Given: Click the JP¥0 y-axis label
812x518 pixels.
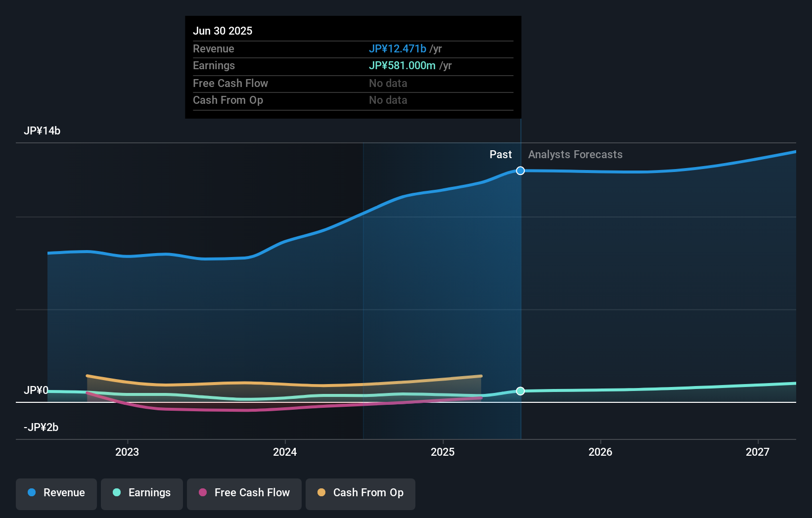Looking at the screenshot, I should coord(36,390).
